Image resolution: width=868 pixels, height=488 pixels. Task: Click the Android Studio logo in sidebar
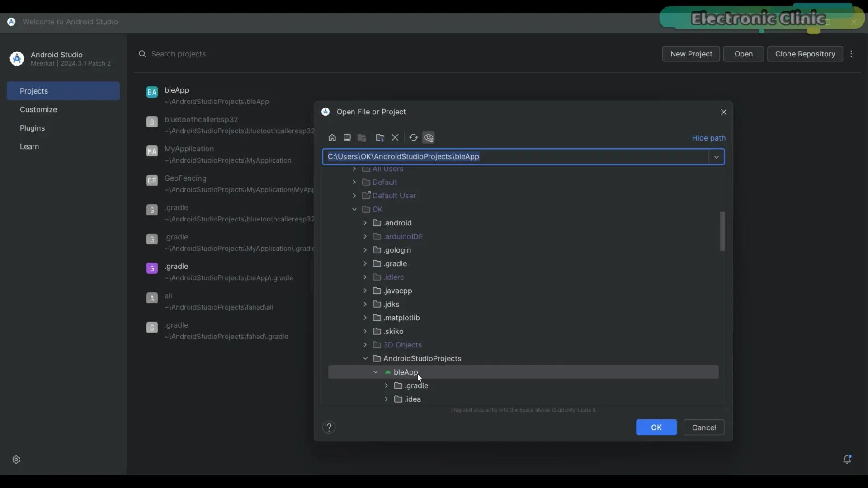click(x=17, y=59)
